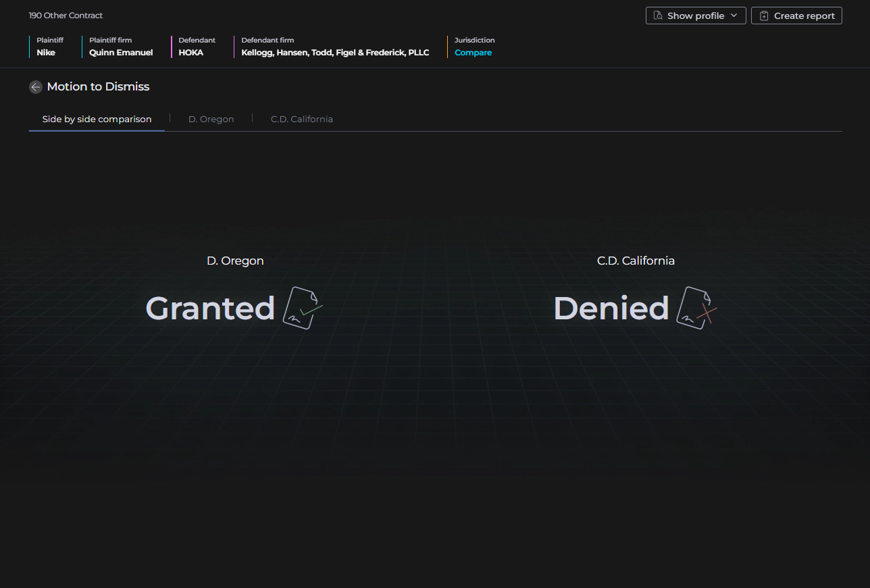The image size is (870, 588).
Task: Select defendant HOKA in the header
Action: [x=190, y=53]
